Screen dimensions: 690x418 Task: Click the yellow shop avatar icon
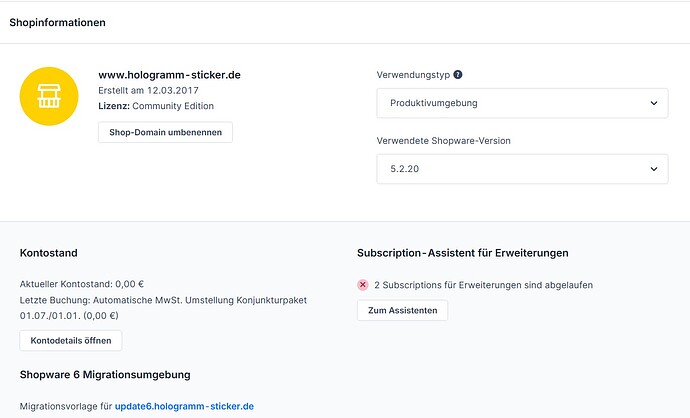[x=49, y=96]
